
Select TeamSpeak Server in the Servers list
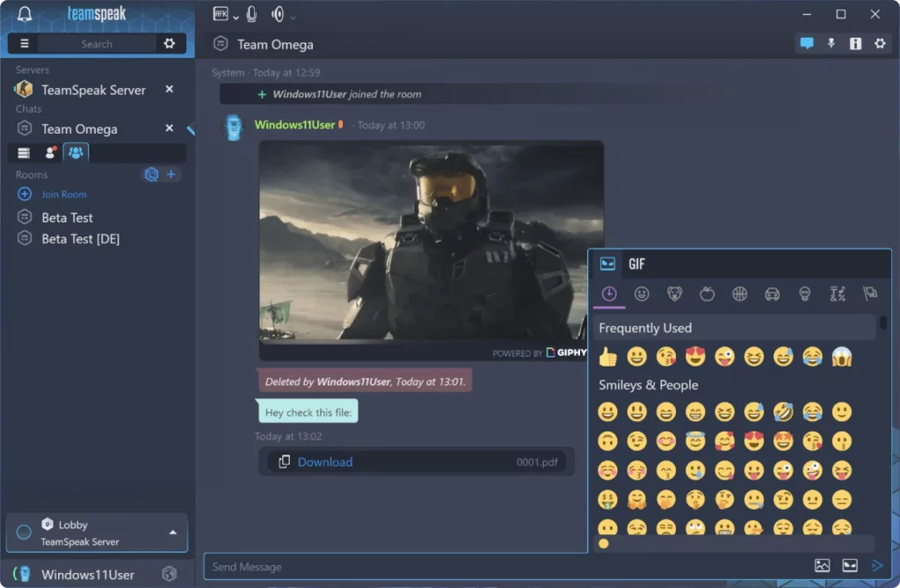tap(93, 90)
